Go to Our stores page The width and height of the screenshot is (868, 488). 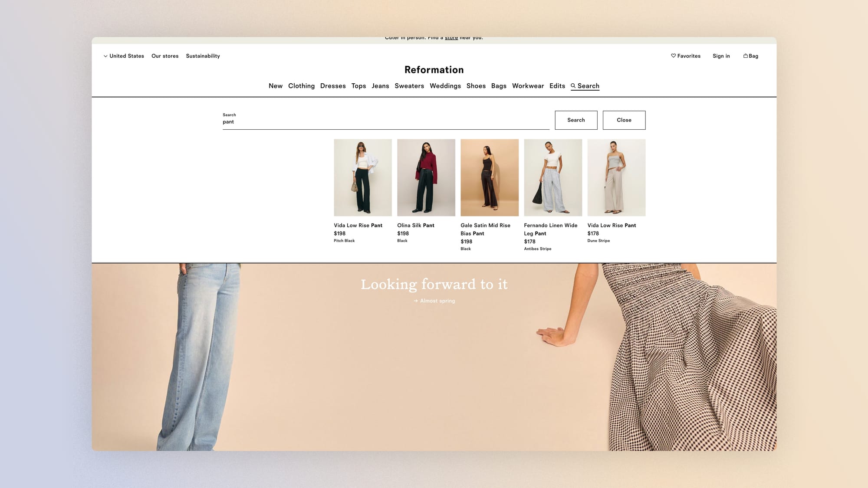coord(165,56)
